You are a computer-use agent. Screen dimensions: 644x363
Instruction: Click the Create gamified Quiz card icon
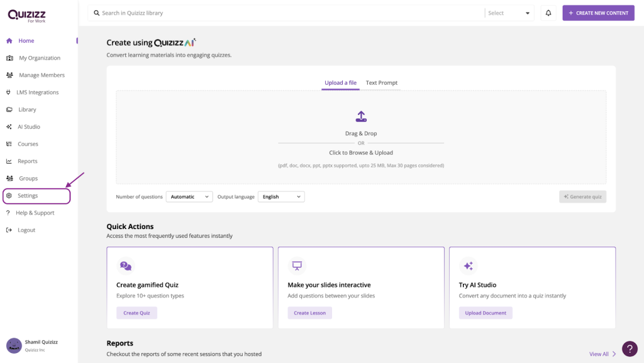click(126, 266)
